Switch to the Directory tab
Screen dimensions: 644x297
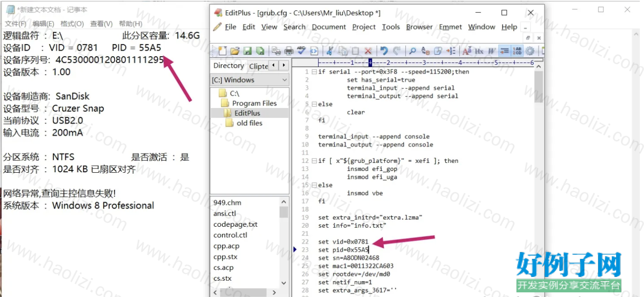point(228,66)
